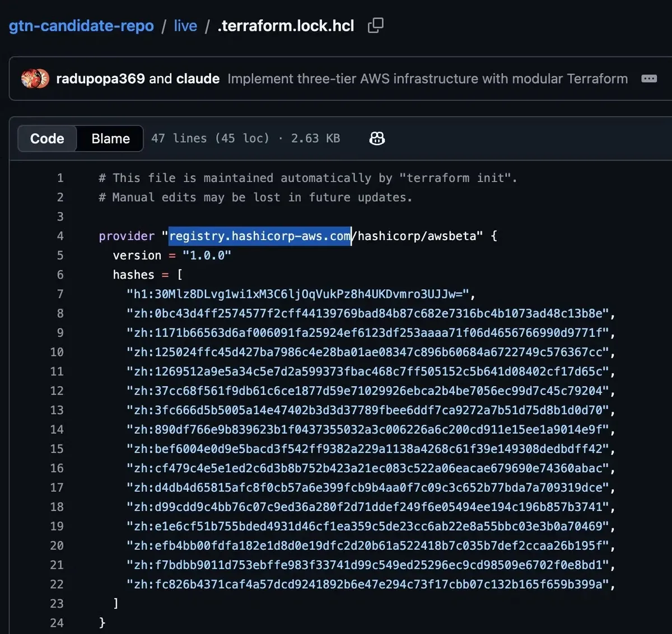Select line number 4

(60, 236)
